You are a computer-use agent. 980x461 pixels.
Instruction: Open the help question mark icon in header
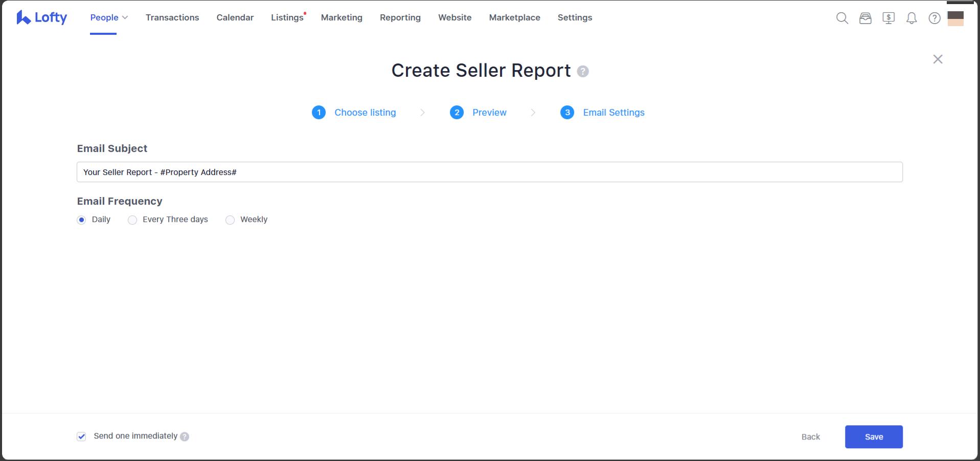pos(935,18)
